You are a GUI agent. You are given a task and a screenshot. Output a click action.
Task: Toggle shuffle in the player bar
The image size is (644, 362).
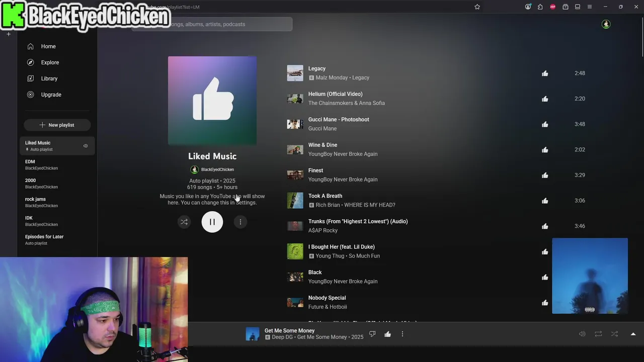[614, 334]
